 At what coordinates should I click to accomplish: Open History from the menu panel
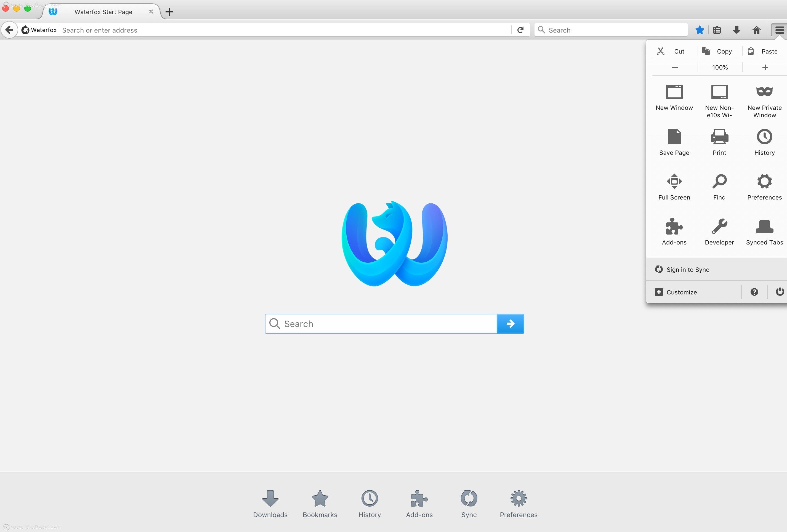pos(764,142)
